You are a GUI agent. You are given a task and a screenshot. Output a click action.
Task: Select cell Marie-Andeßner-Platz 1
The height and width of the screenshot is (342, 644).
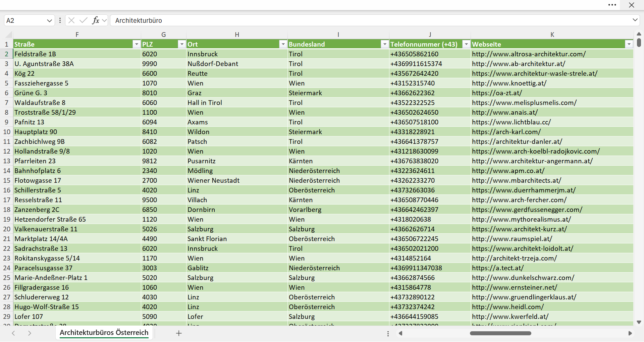pos(77,278)
